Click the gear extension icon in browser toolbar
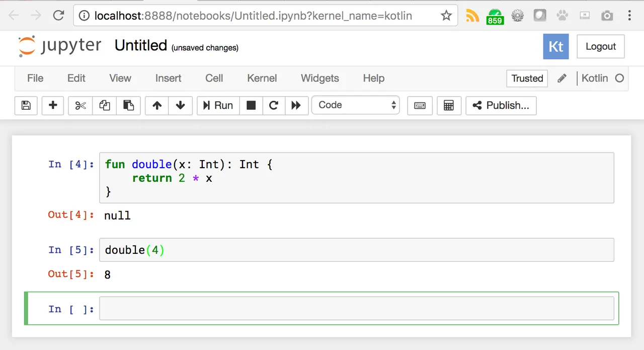 point(518,16)
